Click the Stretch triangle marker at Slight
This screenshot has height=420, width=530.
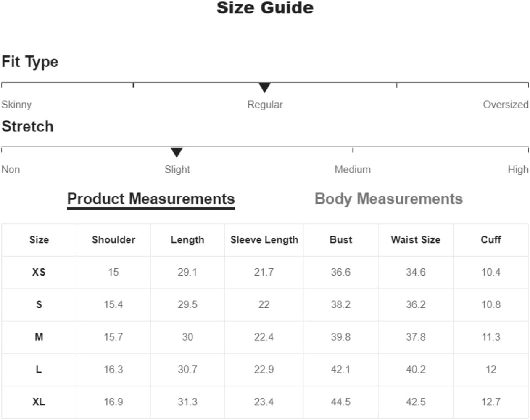[x=177, y=152]
